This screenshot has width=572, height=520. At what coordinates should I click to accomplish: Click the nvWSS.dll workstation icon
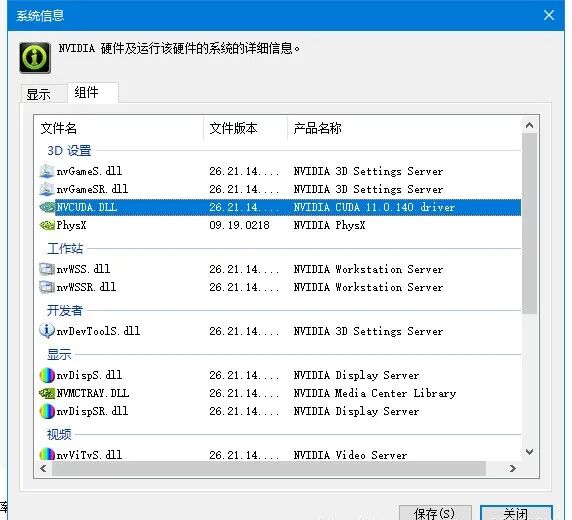[x=47, y=269]
